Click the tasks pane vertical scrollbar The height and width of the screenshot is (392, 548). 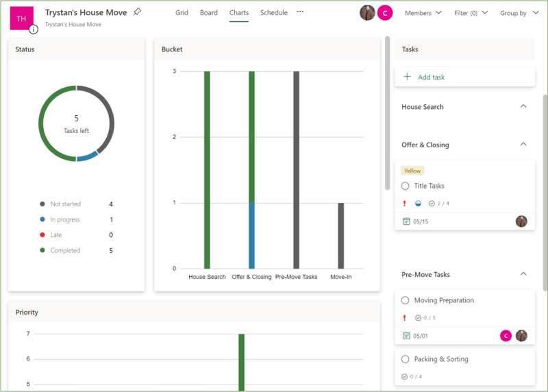[545, 193]
